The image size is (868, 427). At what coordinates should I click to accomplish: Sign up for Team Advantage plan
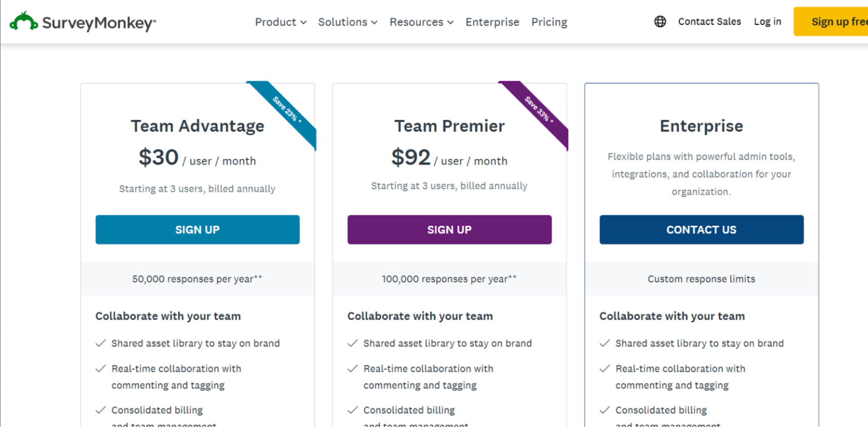[x=197, y=230]
